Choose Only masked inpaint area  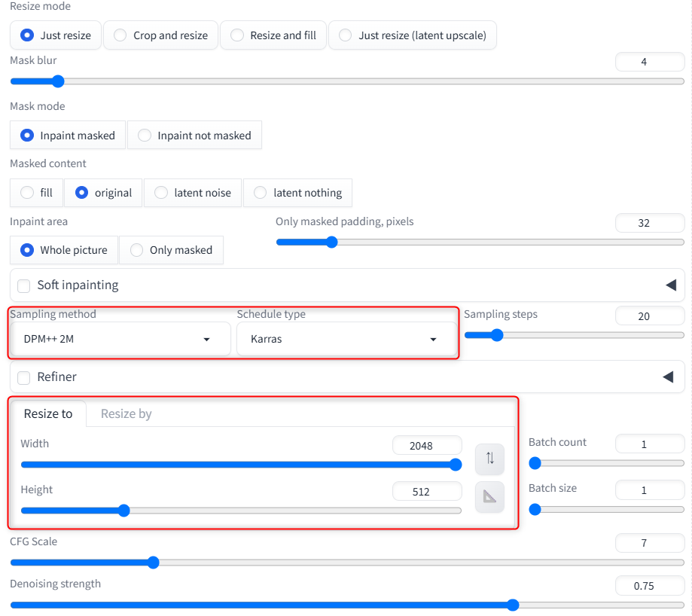171,250
